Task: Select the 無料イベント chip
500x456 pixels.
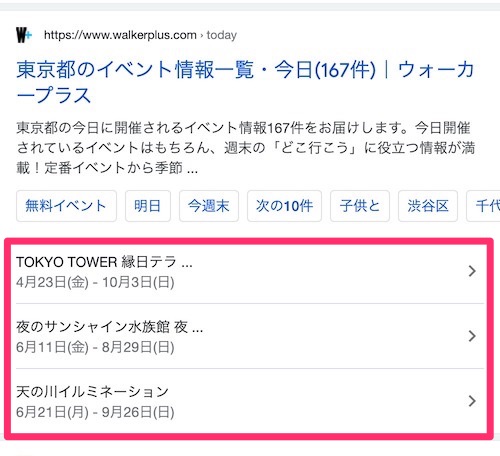Action: click(x=66, y=206)
